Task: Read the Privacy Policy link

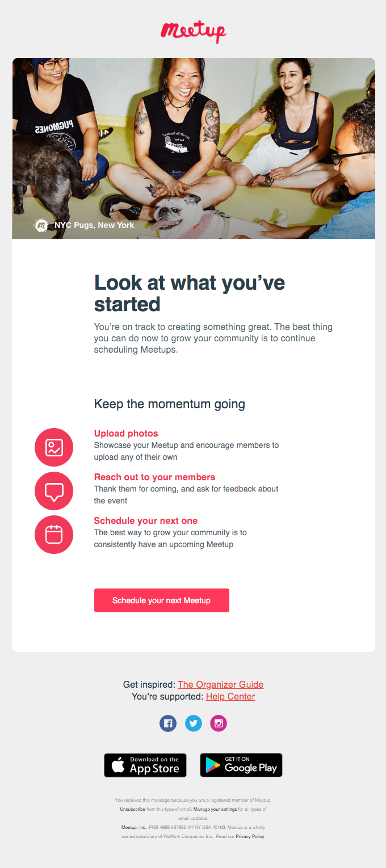Action: coord(250,836)
